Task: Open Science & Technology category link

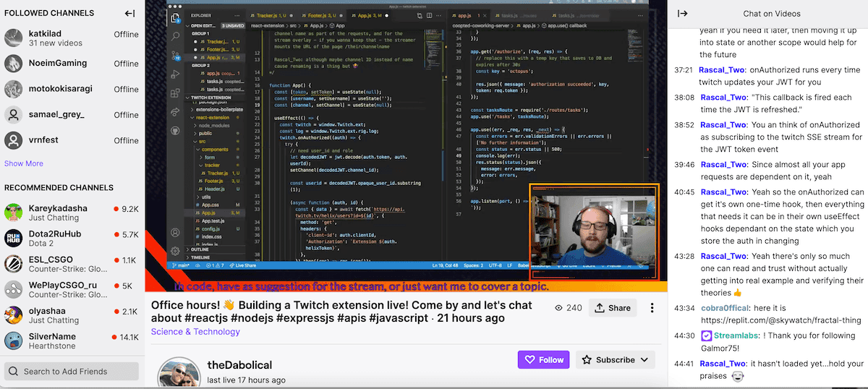Action: click(x=195, y=332)
